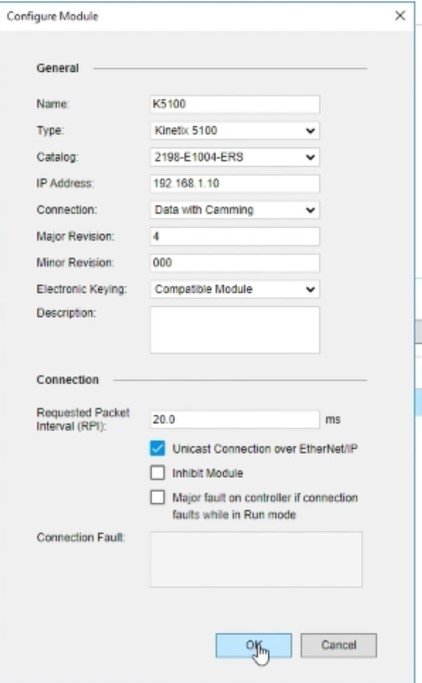Click the General section heading
The image size is (422, 683).
click(57, 68)
